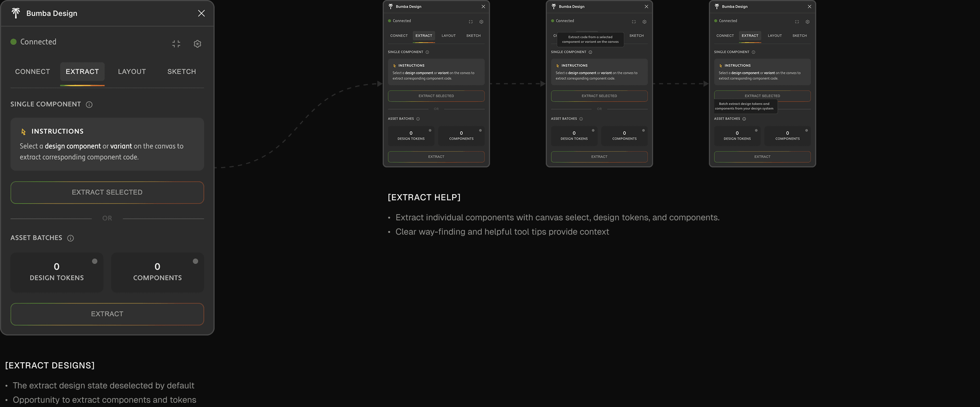Select the large COMPONENTS count card

[157, 273]
